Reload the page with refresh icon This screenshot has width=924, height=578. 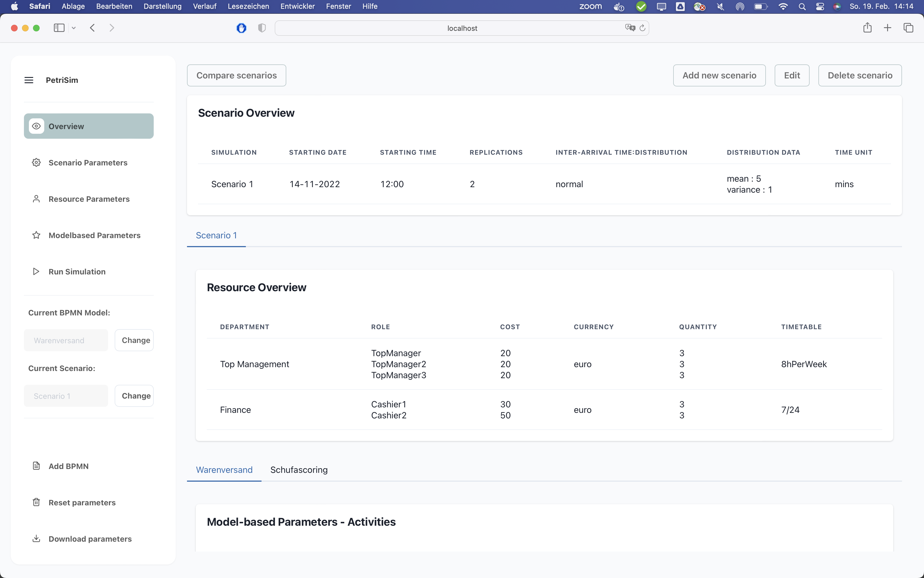[643, 28]
